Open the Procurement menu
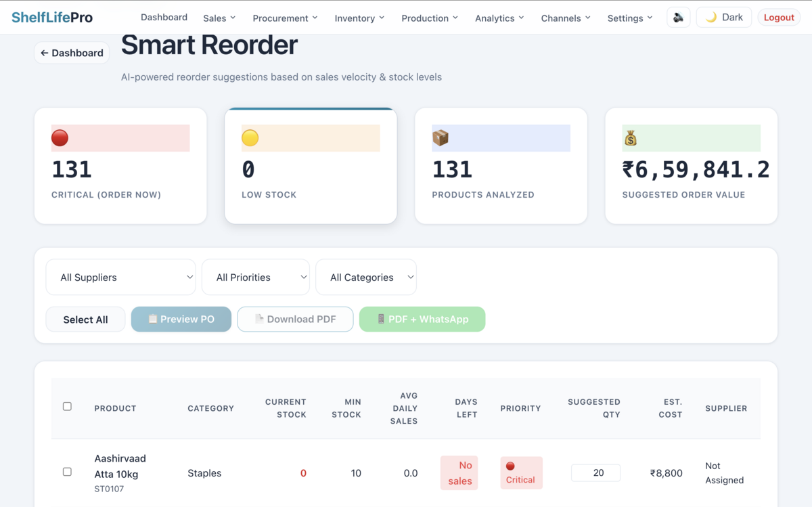This screenshot has height=507, width=812. click(x=285, y=18)
